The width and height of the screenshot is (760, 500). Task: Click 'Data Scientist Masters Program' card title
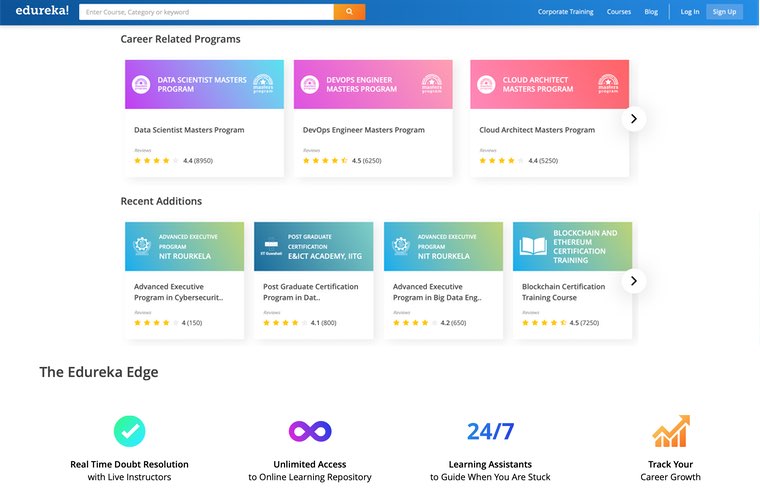[189, 130]
